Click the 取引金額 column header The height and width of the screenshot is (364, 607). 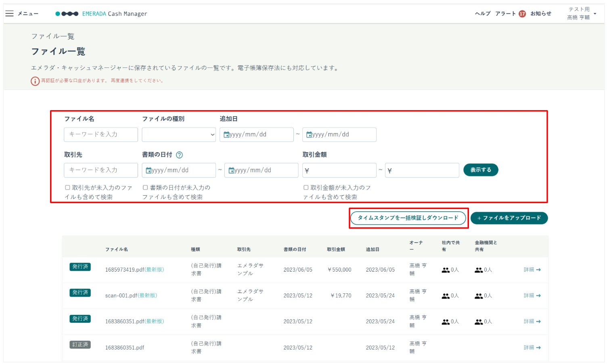coord(336,249)
